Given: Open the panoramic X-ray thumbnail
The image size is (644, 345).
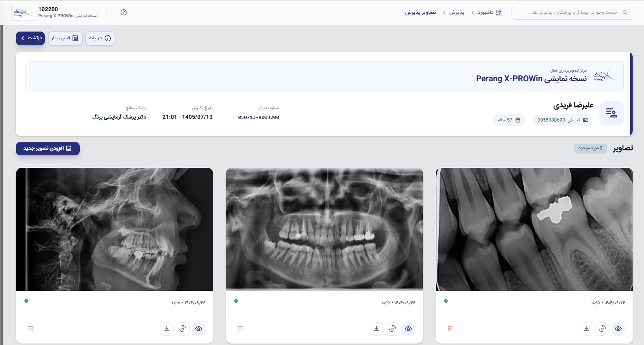Looking at the screenshot, I should [x=324, y=229].
